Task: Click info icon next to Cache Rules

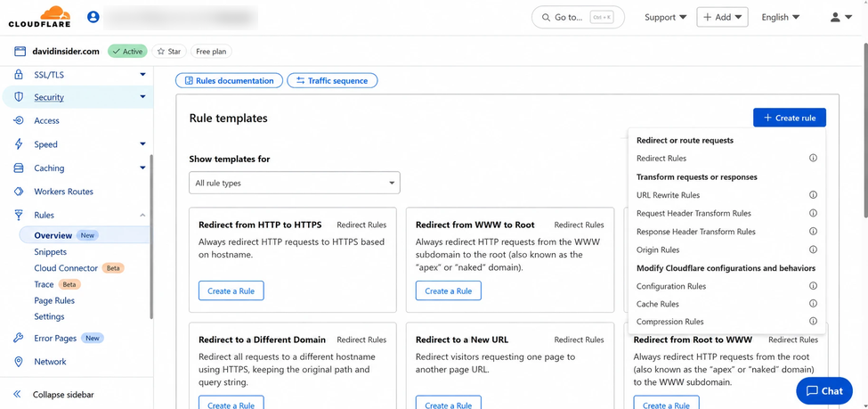Action: pyautogui.click(x=813, y=304)
